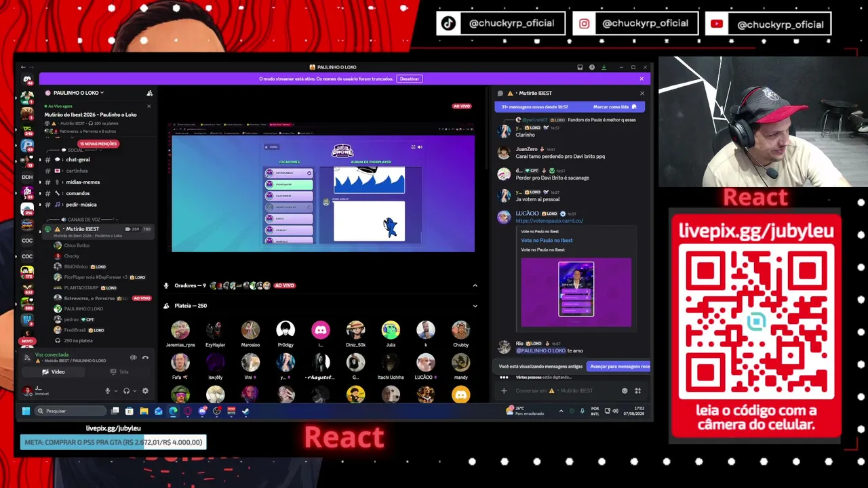868x488 pixels.
Task: Click Chubby's audience avatar
Action: (x=461, y=330)
